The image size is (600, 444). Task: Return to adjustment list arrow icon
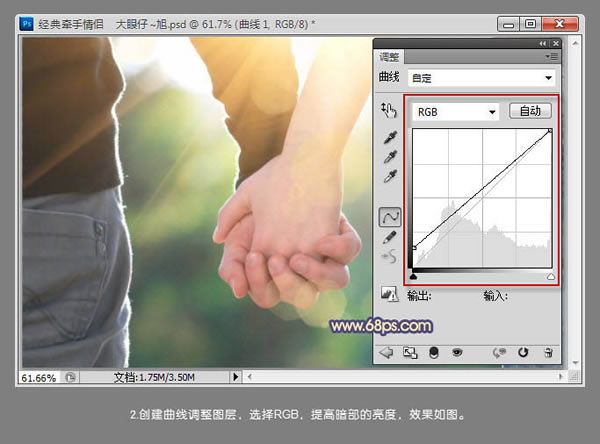386,352
